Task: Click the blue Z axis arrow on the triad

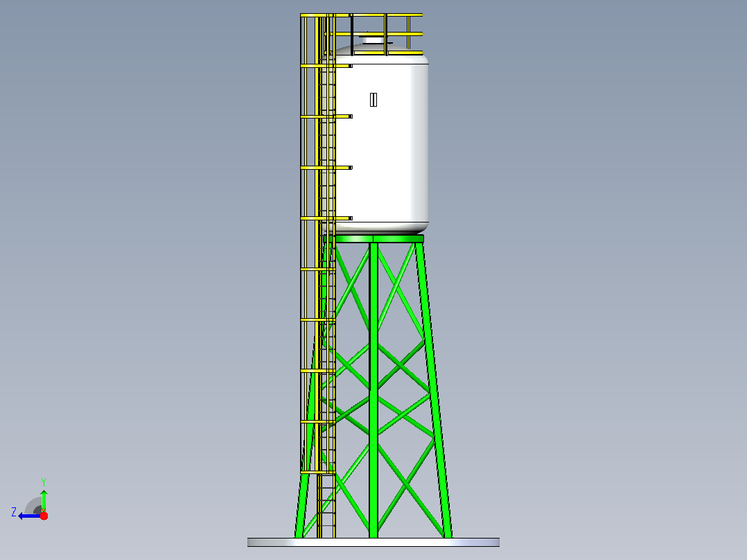Action: pyautogui.click(x=28, y=516)
